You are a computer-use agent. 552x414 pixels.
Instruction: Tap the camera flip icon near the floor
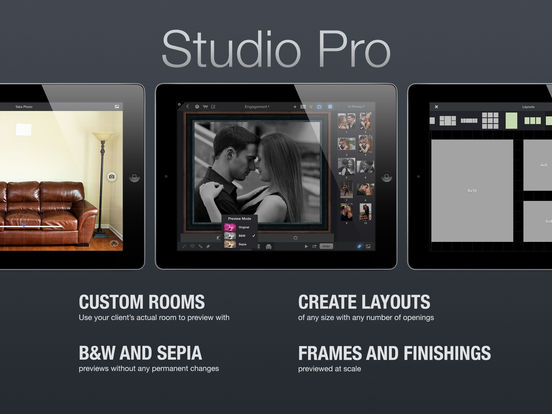point(114,243)
